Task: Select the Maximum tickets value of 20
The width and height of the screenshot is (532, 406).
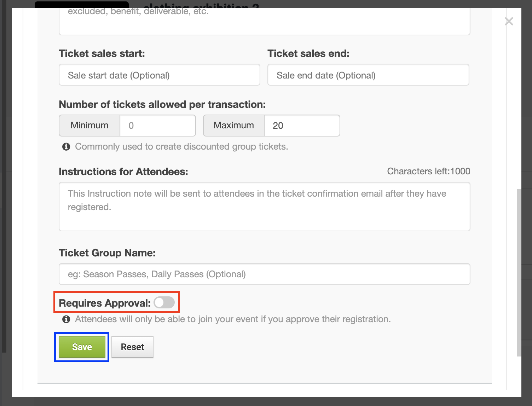Action: pyautogui.click(x=301, y=126)
